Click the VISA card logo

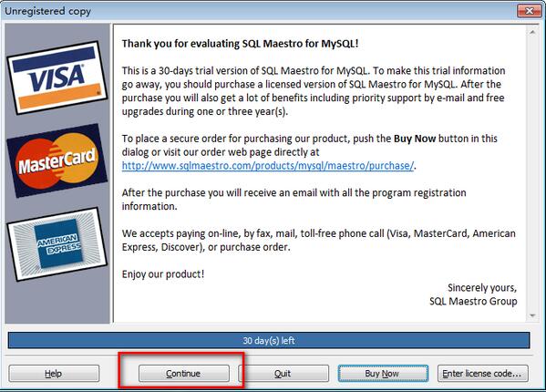coord(57,77)
